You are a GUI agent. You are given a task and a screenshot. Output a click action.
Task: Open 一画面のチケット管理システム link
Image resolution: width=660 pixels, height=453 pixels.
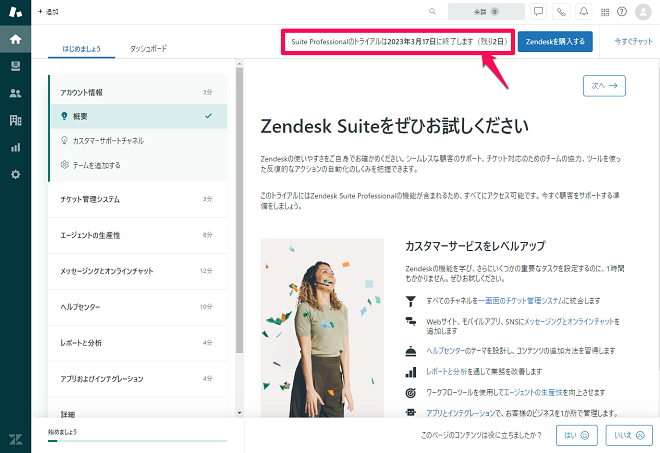tap(521, 301)
